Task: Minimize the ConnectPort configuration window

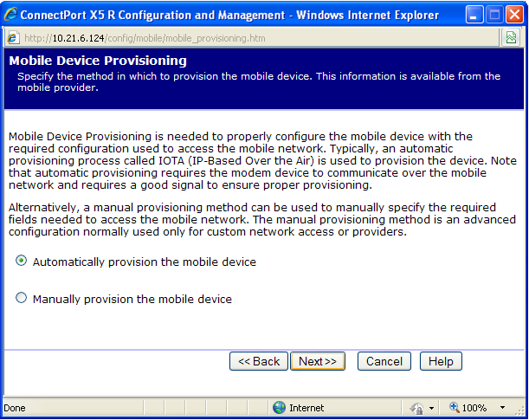Action: (x=475, y=14)
